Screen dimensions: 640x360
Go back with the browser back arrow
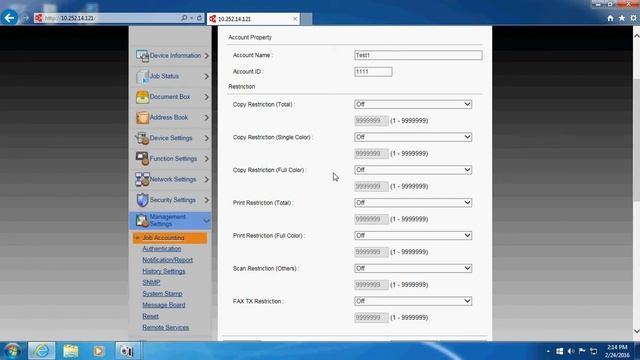tap(9, 18)
